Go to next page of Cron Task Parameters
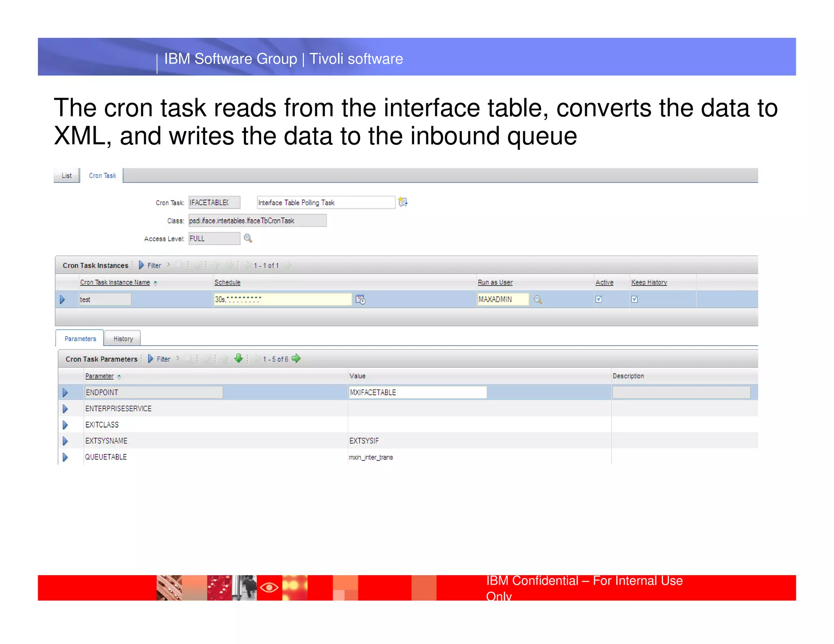Image resolution: width=834 pixels, height=644 pixels. coord(296,358)
